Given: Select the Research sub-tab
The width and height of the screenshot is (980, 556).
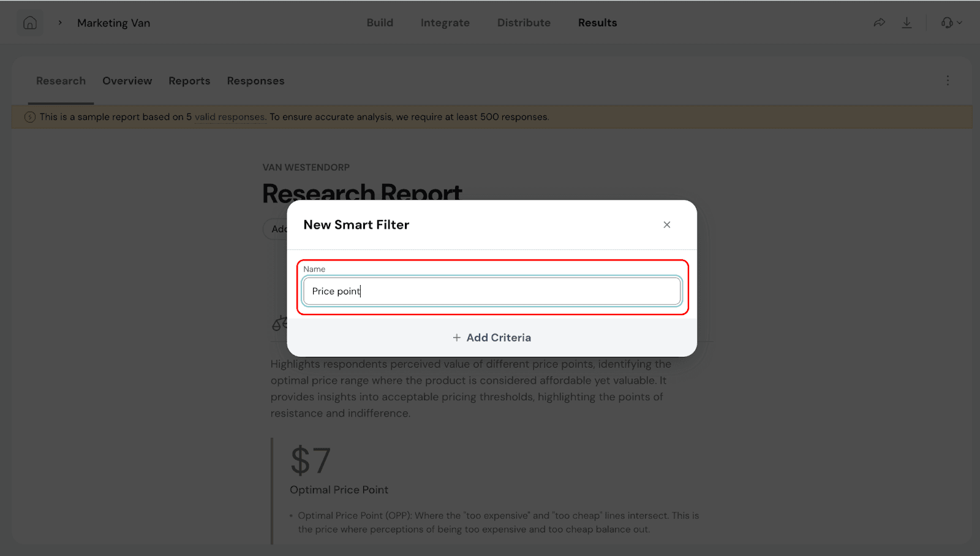Looking at the screenshot, I should click(x=61, y=81).
